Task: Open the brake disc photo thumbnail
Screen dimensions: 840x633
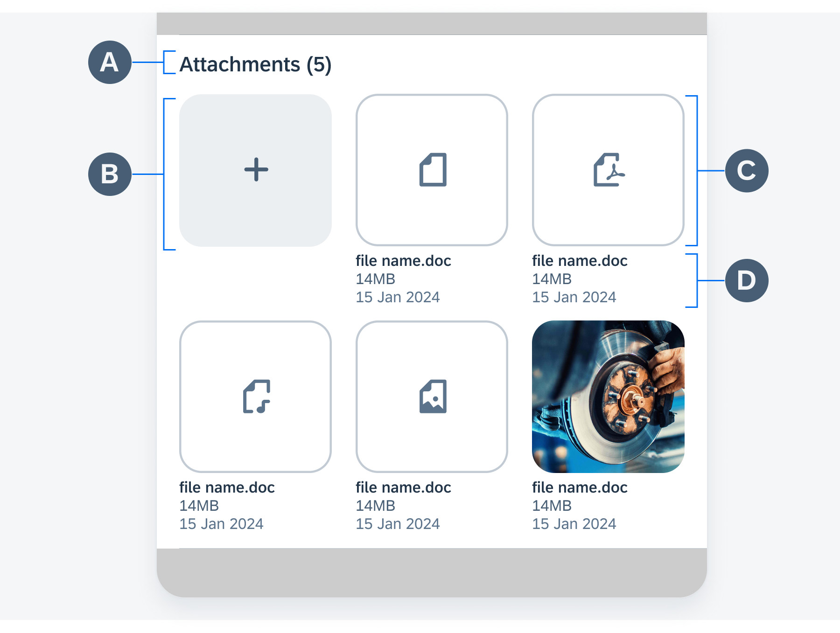Action: pos(608,396)
